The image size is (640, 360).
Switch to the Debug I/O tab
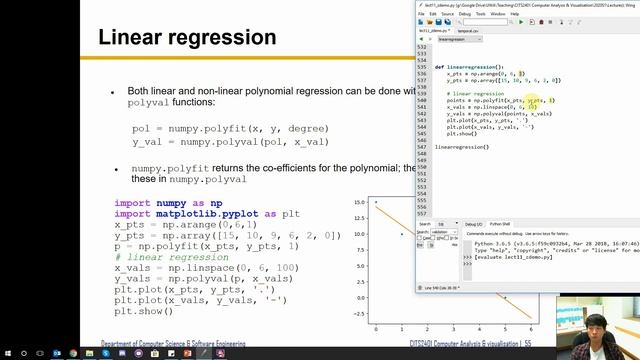pos(473,224)
